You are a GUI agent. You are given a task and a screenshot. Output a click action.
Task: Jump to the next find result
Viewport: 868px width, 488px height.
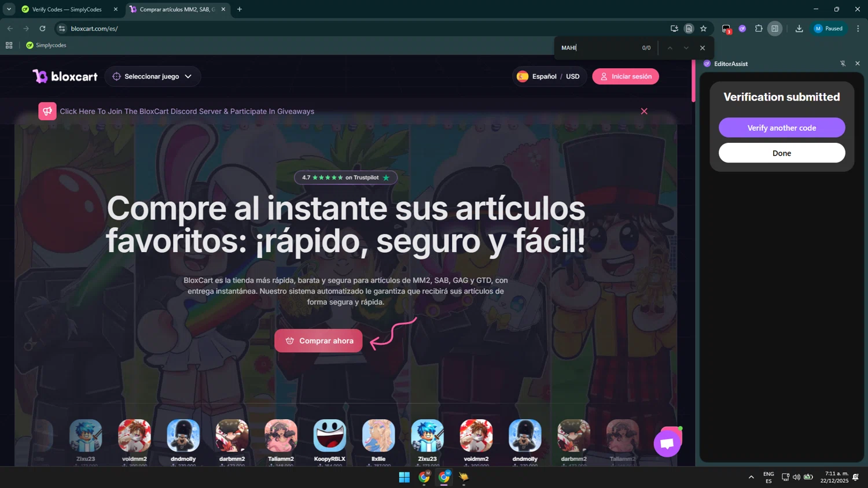[686, 48]
